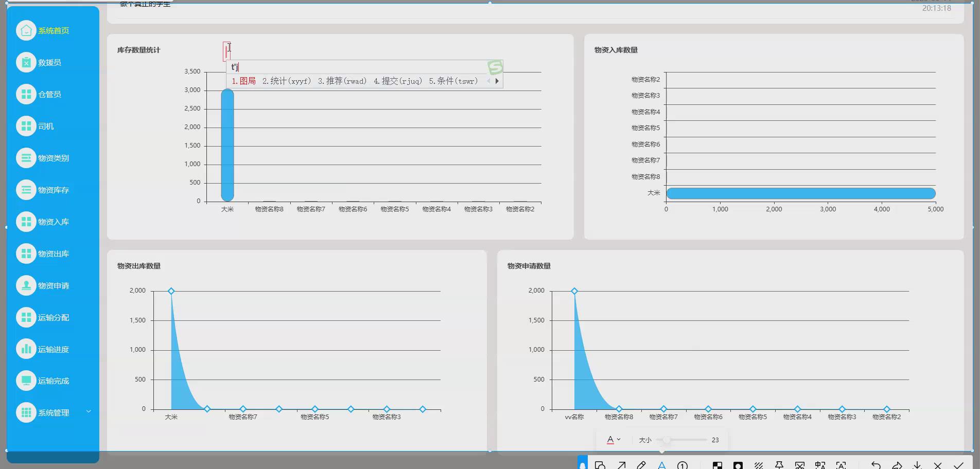Viewport: 980px width, 469px height.
Task: Undo the last annotation
Action: point(876,465)
